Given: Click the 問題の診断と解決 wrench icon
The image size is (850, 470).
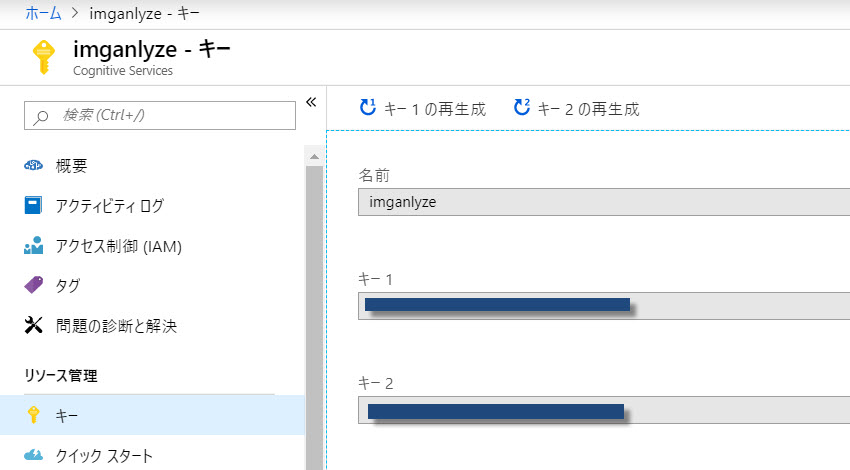Looking at the screenshot, I should click(34, 325).
